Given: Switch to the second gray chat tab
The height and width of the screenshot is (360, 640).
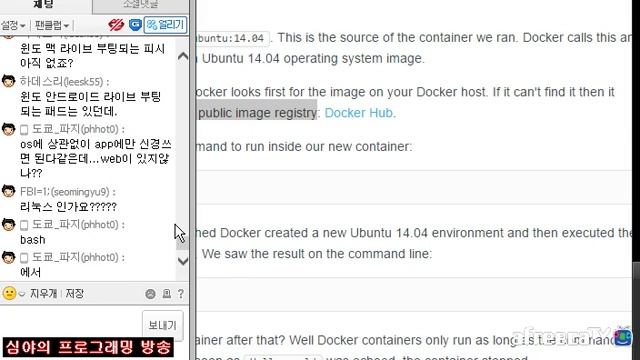Looking at the screenshot, I should 140,4.
